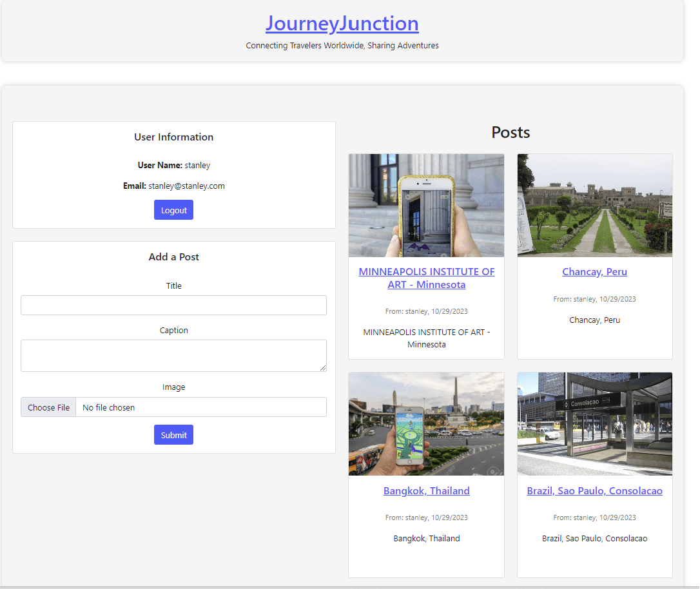The width and height of the screenshot is (700, 589).
Task: Open the Minneapolis Institute of Art photo
Action: [x=426, y=206]
